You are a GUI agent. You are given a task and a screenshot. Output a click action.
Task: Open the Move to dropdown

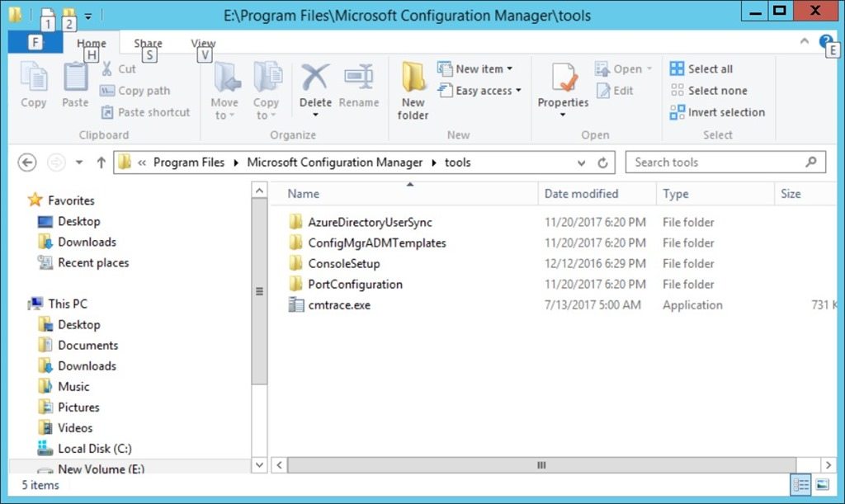click(x=224, y=91)
